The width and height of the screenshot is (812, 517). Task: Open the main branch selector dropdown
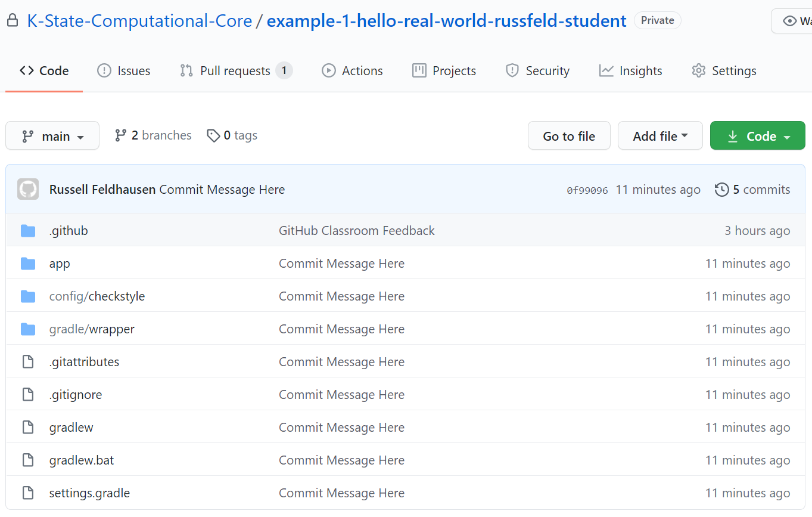[x=52, y=136]
